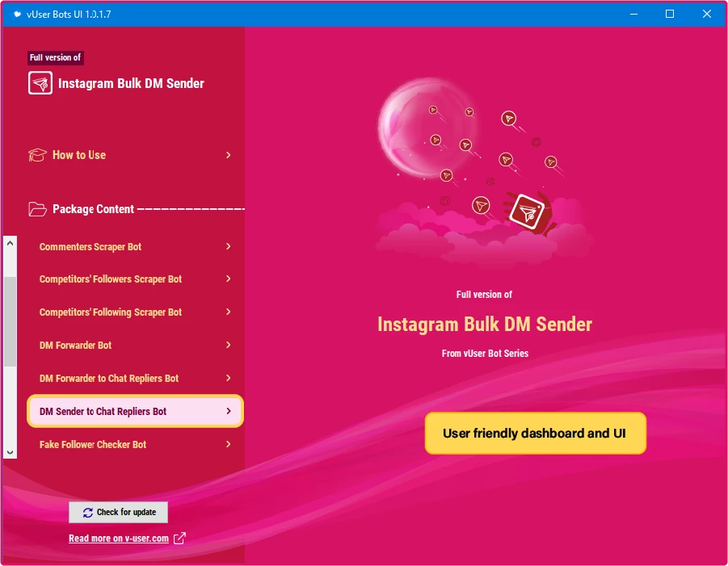
Task: Click the external link icon beside v-user.com
Action: (x=179, y=539)
